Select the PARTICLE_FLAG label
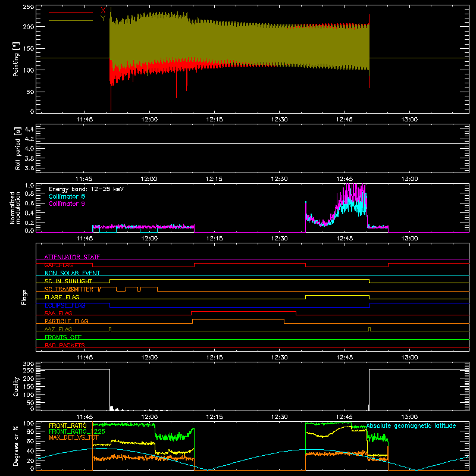Image resolution: width=476 pixels, height=476 pixels. click(x=67, y=321)
